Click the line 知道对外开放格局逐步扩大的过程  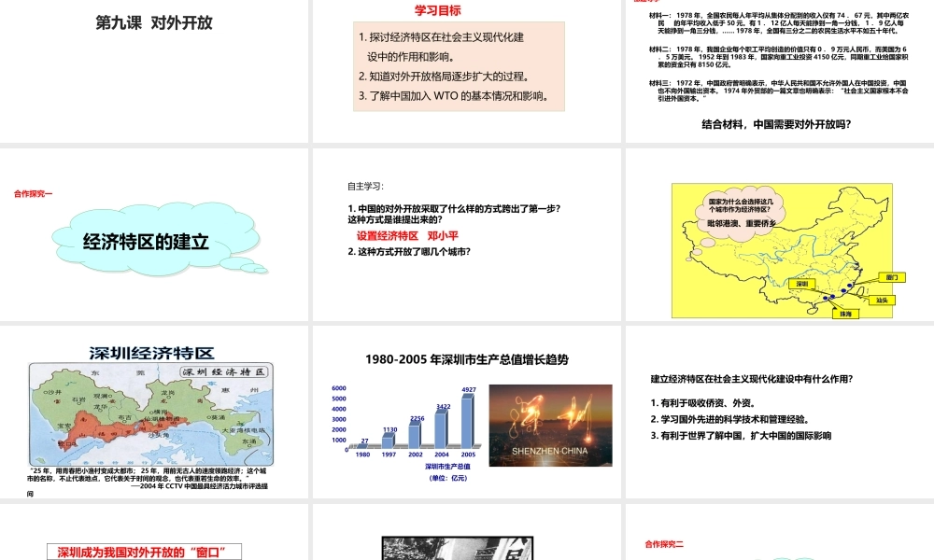(x=445, y=77)
